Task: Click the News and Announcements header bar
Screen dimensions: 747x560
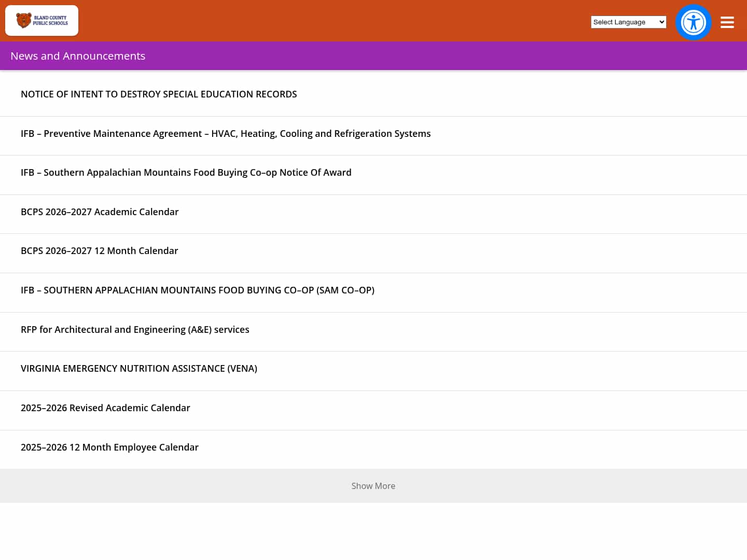Action: click(374, 55)
